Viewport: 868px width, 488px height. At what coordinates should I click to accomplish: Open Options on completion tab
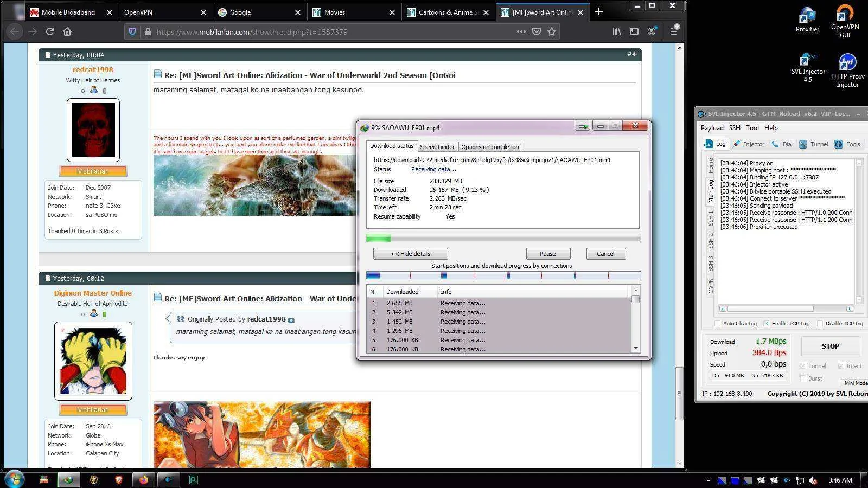click(490, 147)
